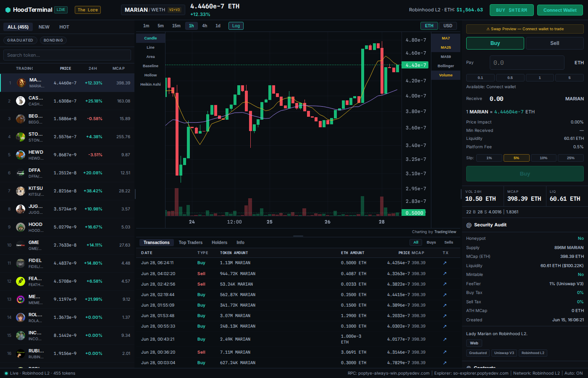This screenshot has height=378, width=588.
Task: Open the RUBI token avatar icon
Action: pyautogui.click(x=21, y=354)
